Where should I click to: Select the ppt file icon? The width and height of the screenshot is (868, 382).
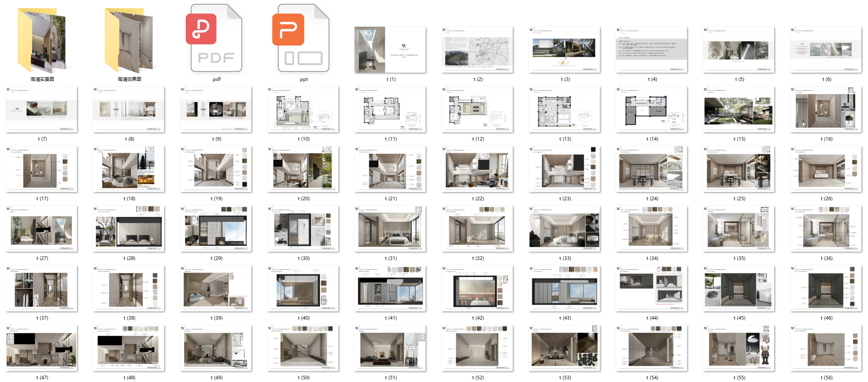click(303, 38)
